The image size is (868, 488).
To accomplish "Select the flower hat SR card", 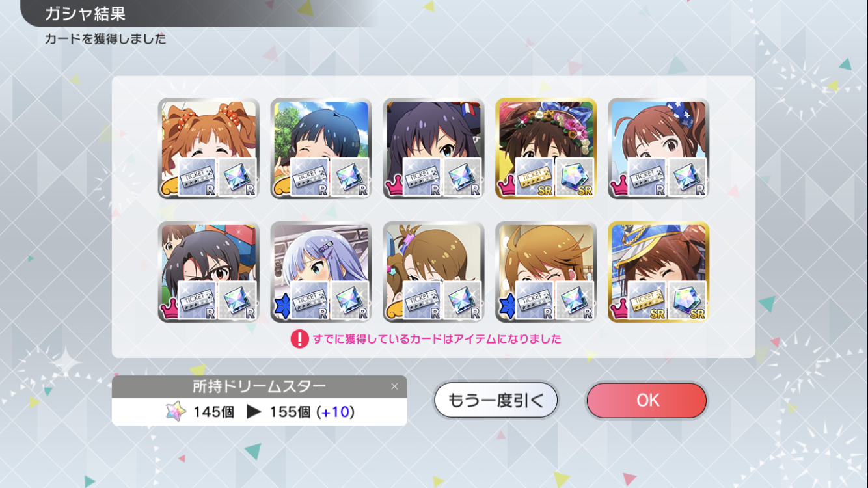I will (546, 148).
